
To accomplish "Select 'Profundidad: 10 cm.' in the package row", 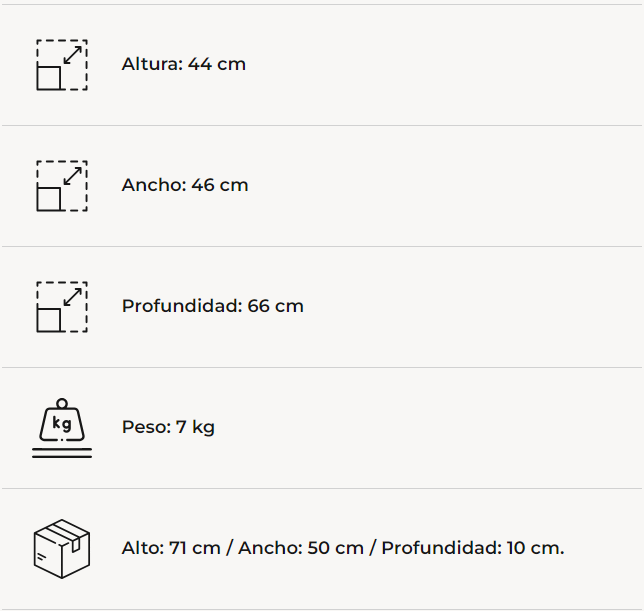I will [473, 548].
